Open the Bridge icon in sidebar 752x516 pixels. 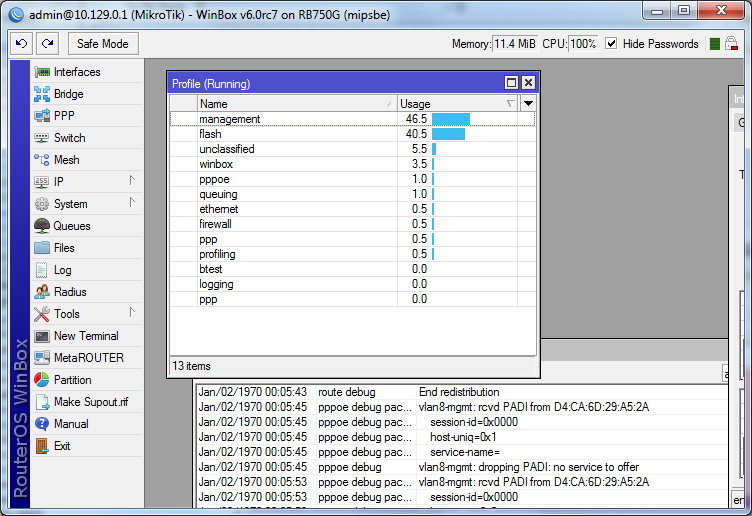(x=42, y=94)
